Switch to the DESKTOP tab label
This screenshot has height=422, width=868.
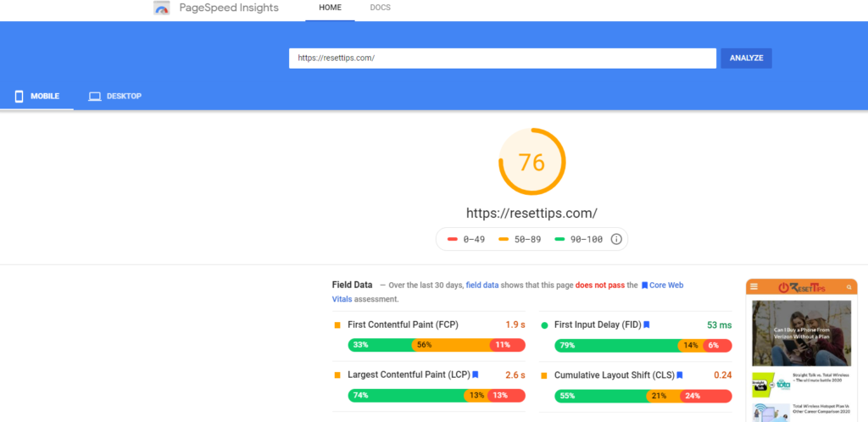pyautogui.click(x=124, y=97)
